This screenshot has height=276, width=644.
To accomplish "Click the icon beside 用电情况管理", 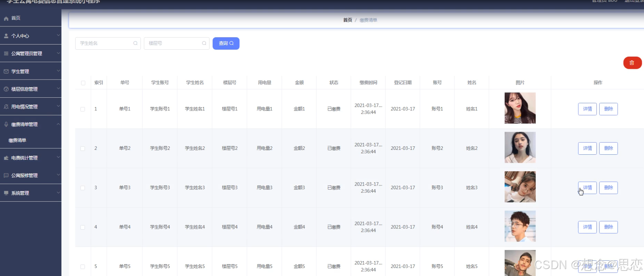I will (6, 107).
